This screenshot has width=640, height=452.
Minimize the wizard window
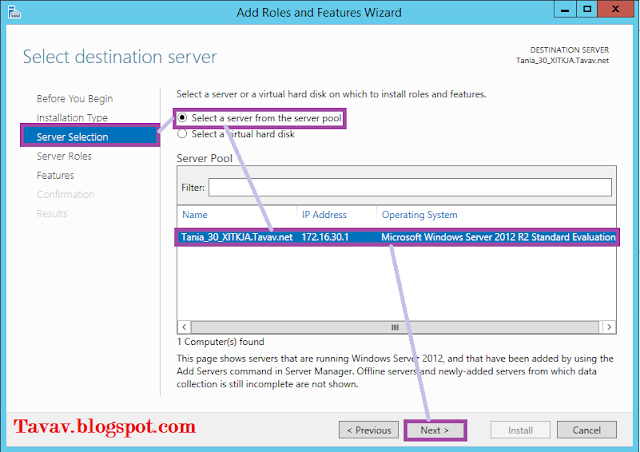(x=565, y=10)
